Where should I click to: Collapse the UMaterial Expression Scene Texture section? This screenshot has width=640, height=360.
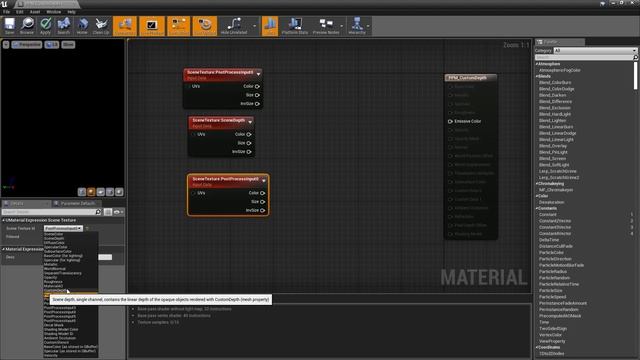[4, 220]
